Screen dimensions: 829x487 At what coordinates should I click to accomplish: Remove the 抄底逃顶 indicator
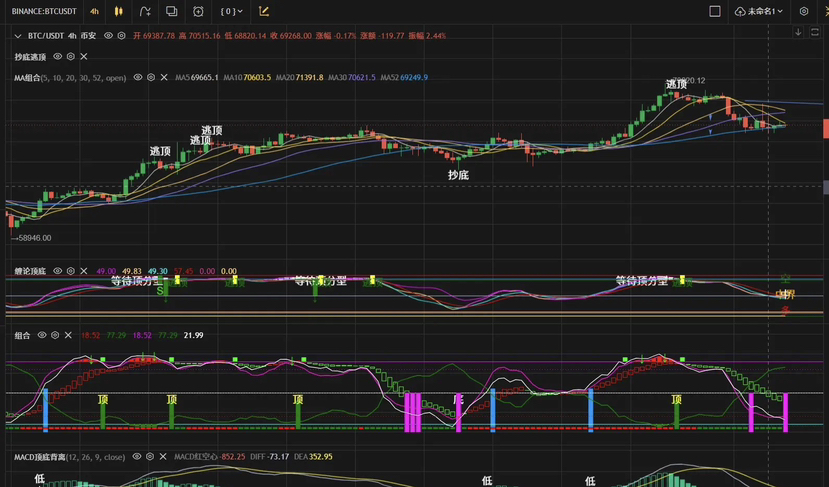(84, 57)
